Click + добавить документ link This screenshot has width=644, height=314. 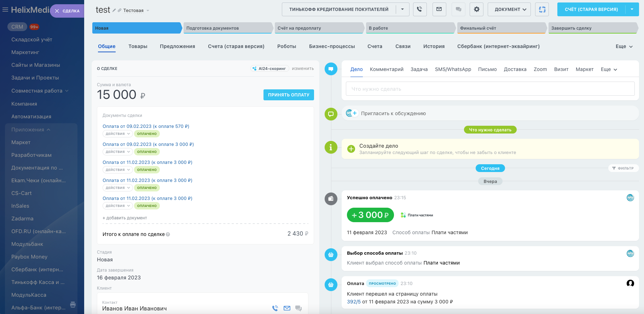tap(125, 218)
